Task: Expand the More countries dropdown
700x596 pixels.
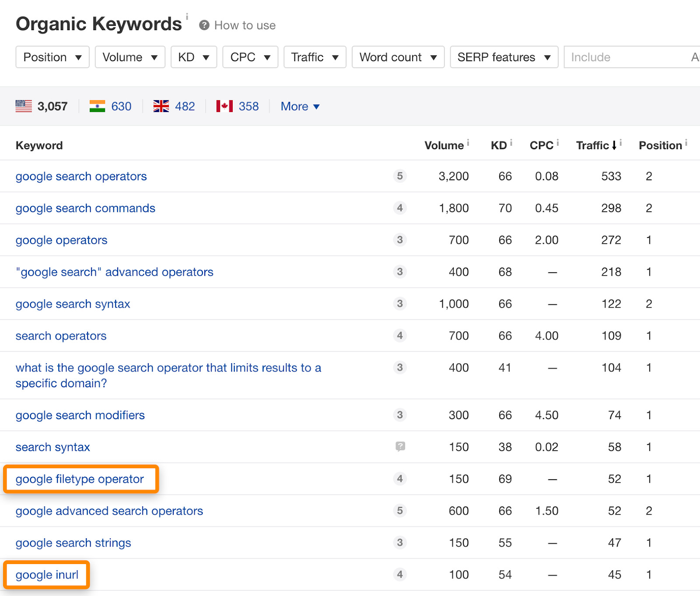Action: (x=300, y=106)
